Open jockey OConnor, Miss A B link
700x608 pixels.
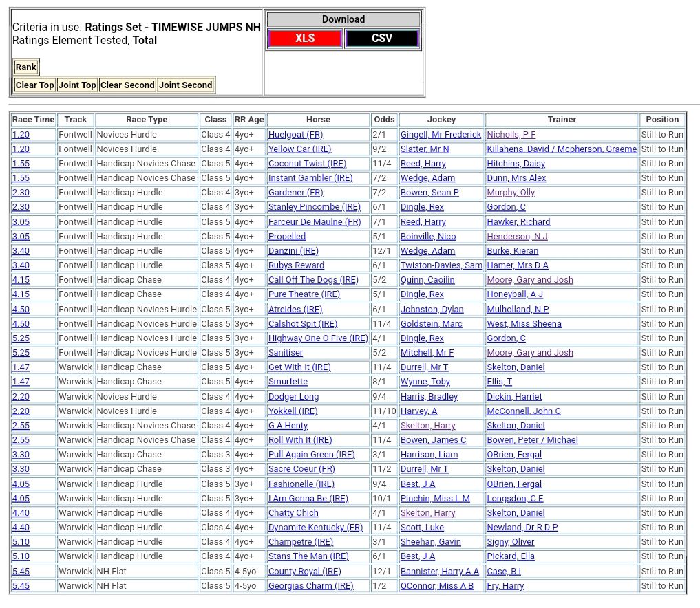(x=437, y=586)
